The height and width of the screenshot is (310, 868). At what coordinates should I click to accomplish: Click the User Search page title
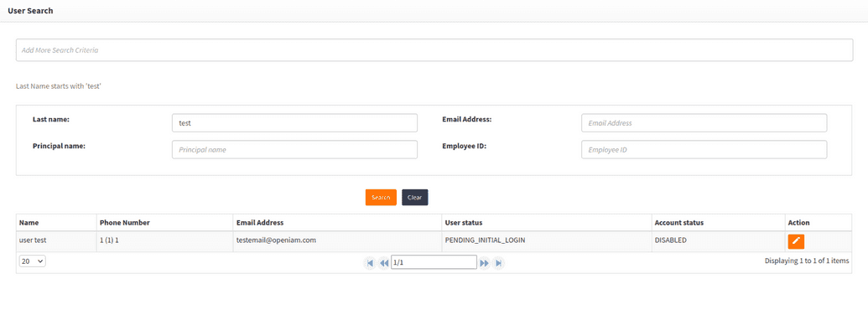point(30,11)
